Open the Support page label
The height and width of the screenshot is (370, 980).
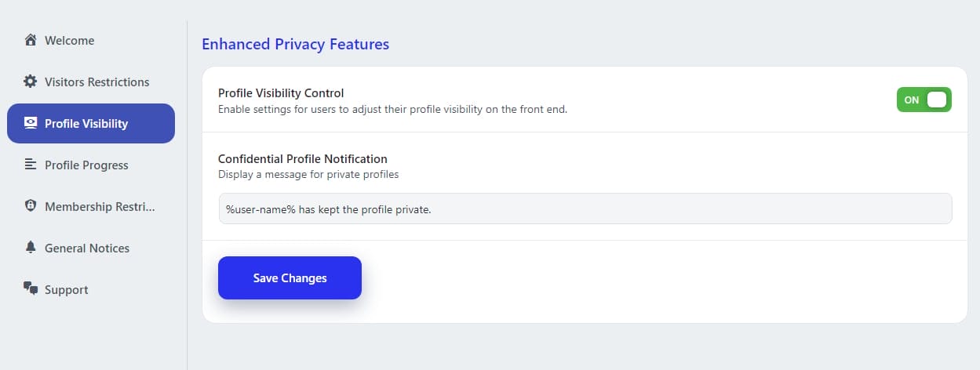(67, 289)
